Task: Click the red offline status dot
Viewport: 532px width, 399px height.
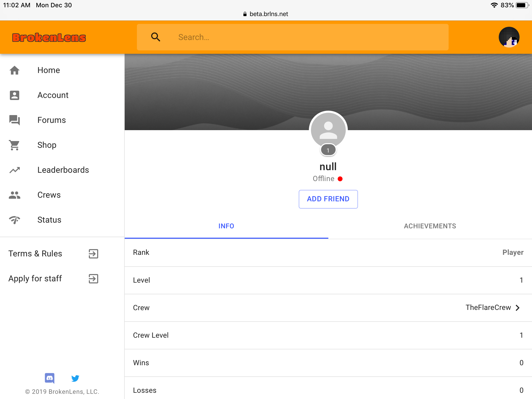Action: [340, 179]
